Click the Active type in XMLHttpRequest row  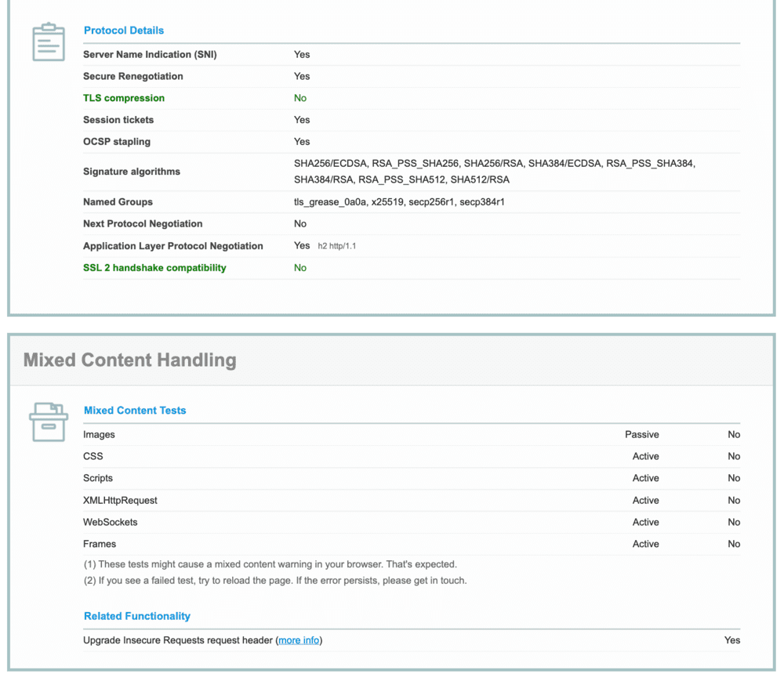[x=645, y=500]
